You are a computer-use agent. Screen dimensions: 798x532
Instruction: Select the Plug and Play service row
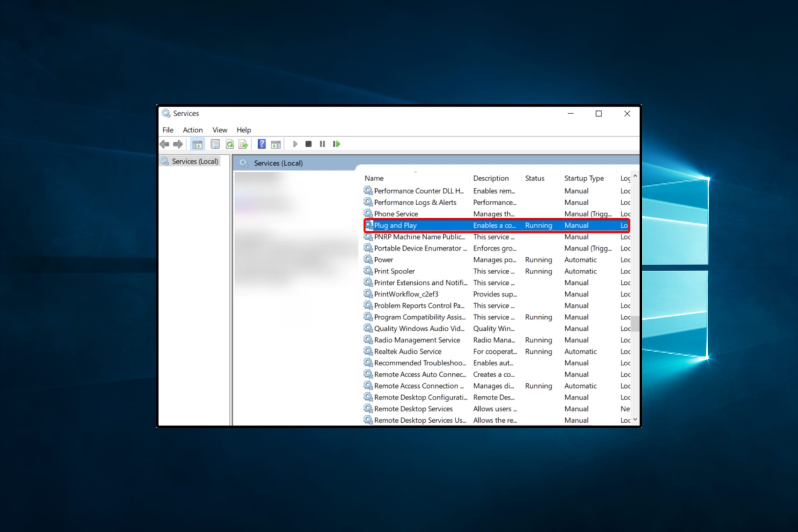497,225
